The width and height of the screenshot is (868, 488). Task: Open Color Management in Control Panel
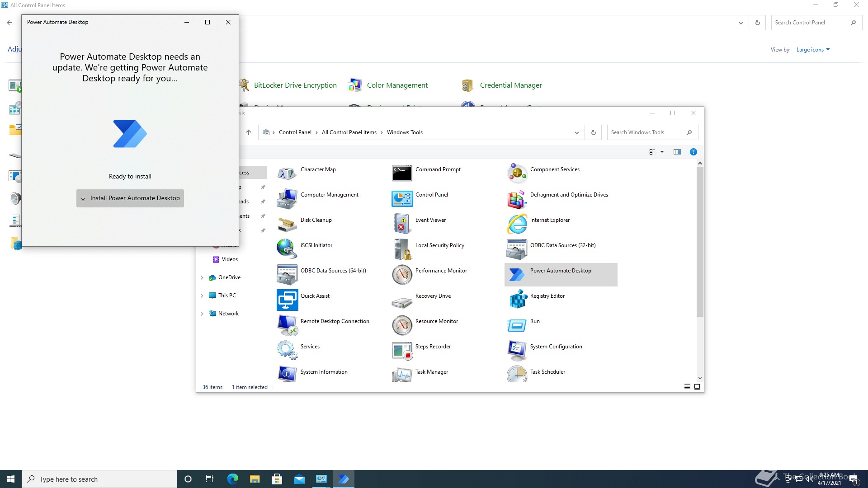pos(397,85)
